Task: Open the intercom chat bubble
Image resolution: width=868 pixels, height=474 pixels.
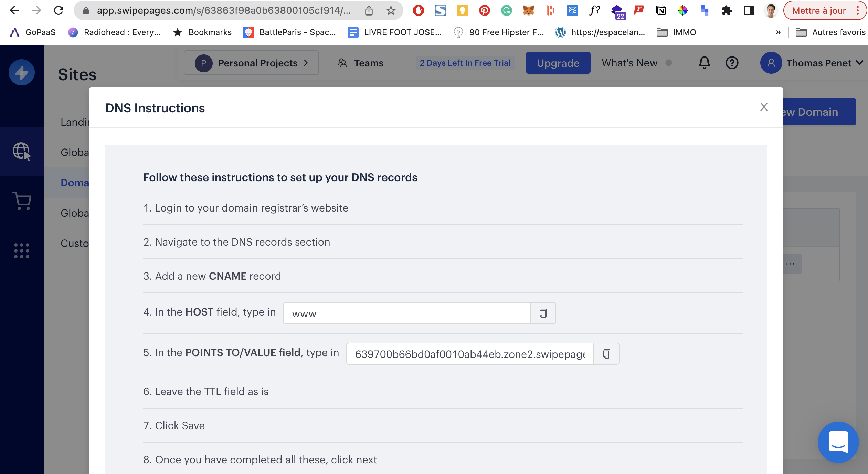Action: pos(838,442)
